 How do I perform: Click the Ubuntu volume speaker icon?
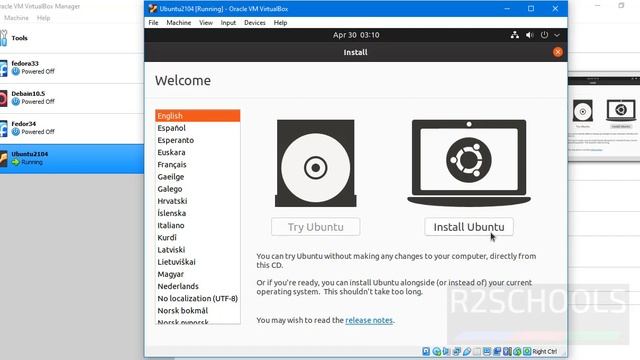click(x=529, y=35)
